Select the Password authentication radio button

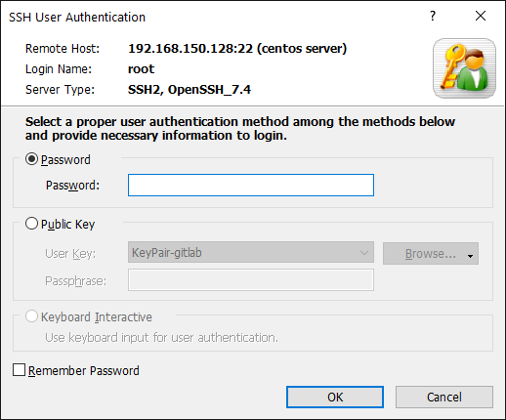31,159
